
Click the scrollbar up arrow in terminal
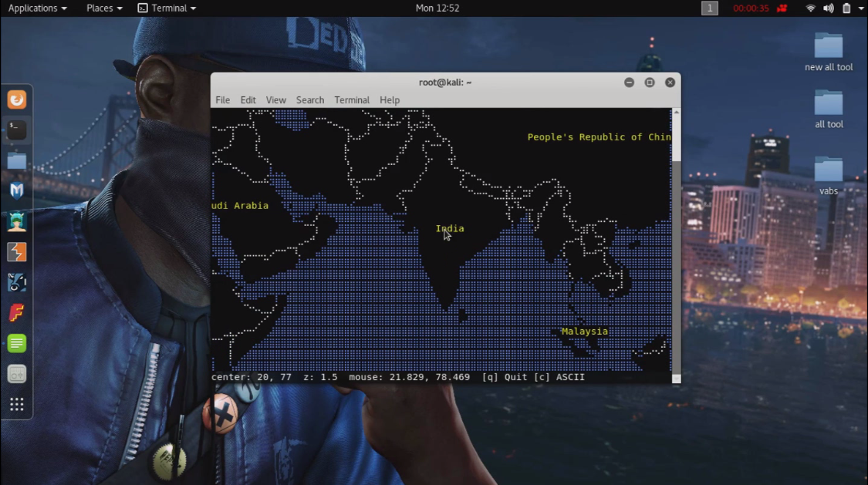coord(676,113)
